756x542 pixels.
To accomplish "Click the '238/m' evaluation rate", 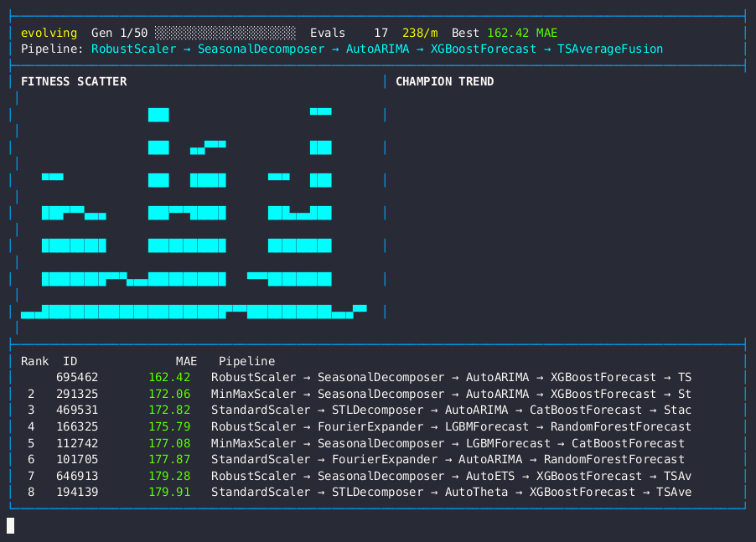I will tap(420, 33).
